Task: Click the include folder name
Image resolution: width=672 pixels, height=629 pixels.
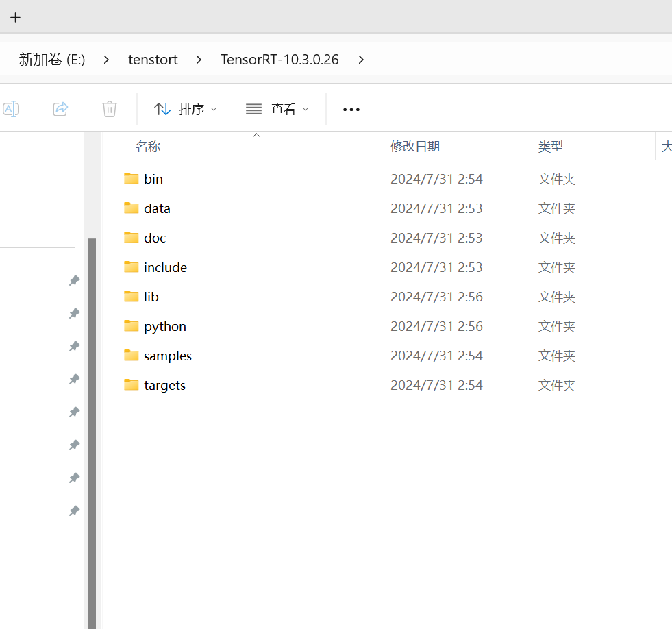Action: pos(165,267)
